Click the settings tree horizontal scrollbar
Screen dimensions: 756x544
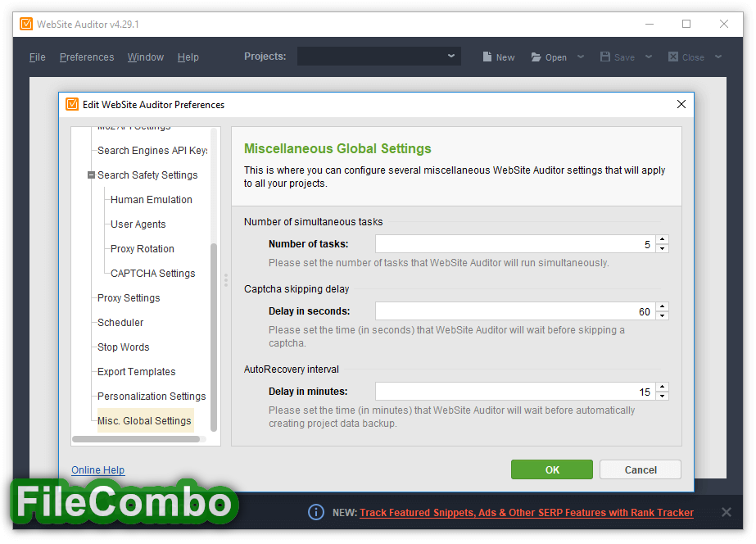[x=136, y=439]
